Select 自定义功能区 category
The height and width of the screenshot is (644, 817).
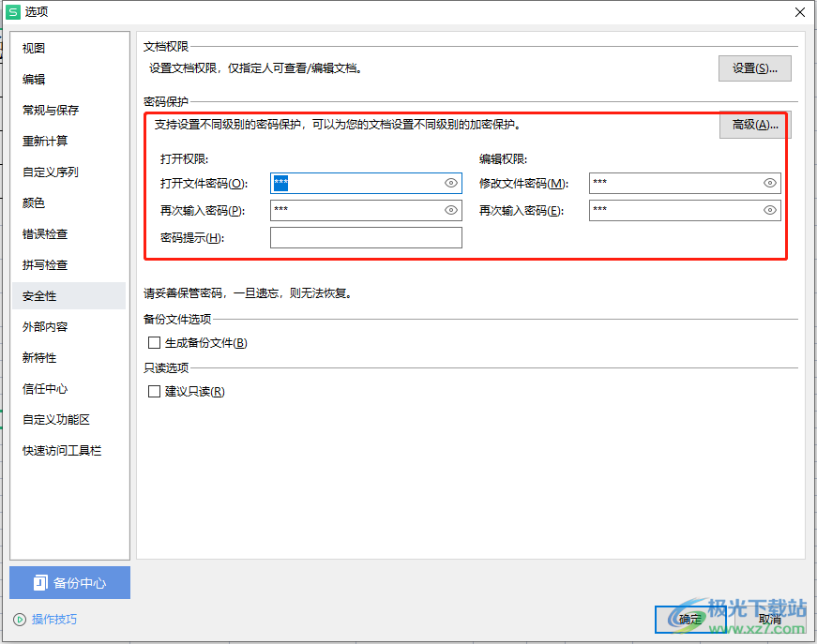[68, 419]
